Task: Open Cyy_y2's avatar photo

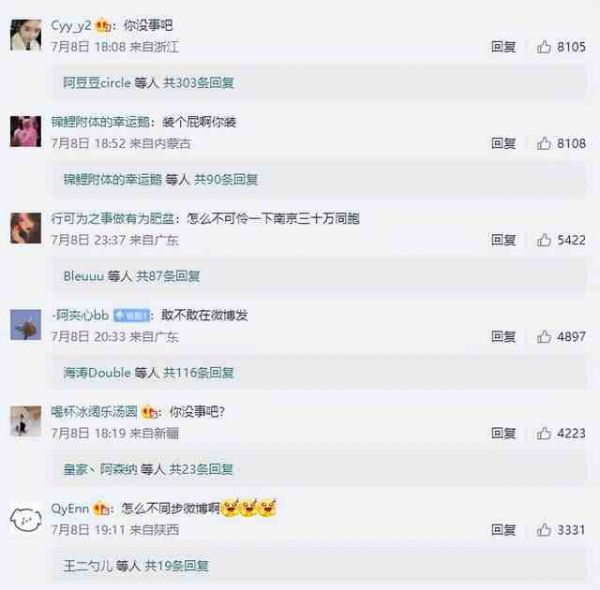Action: (x=26, y=35)
